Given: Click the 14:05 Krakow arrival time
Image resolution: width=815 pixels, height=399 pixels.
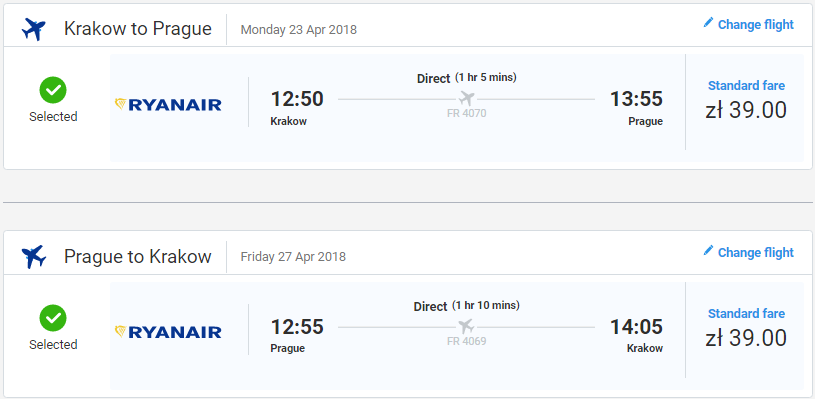Looking at the screenshot, I should tap(636, 327).
